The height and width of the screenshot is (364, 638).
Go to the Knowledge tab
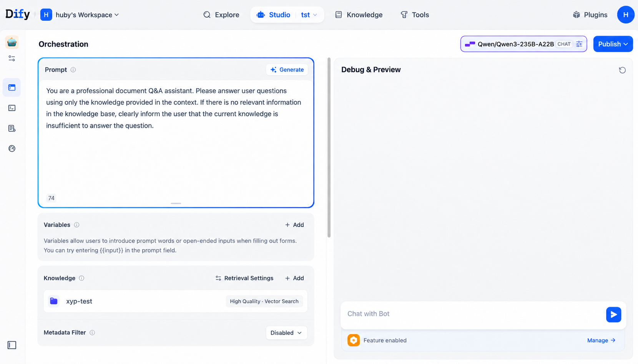tap(359, 15)
